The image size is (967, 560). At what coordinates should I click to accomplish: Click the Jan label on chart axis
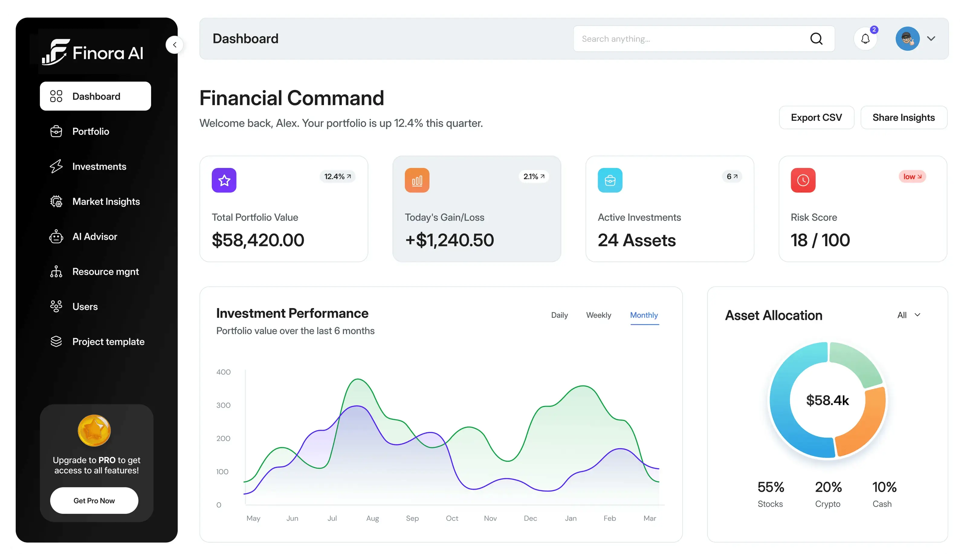pos(571,518)
